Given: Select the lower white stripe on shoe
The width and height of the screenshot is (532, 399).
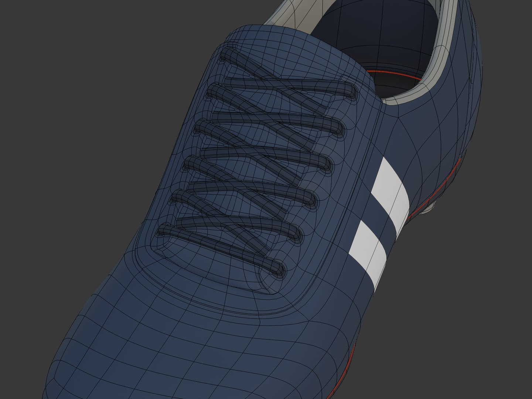Looking at the screenshot, I should [369, 255].
